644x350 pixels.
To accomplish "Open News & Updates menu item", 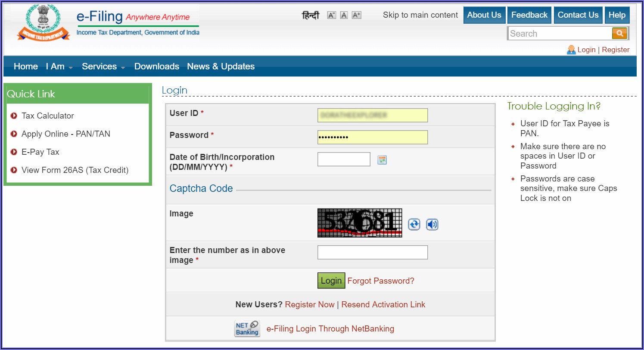I will tap(221, 66).
